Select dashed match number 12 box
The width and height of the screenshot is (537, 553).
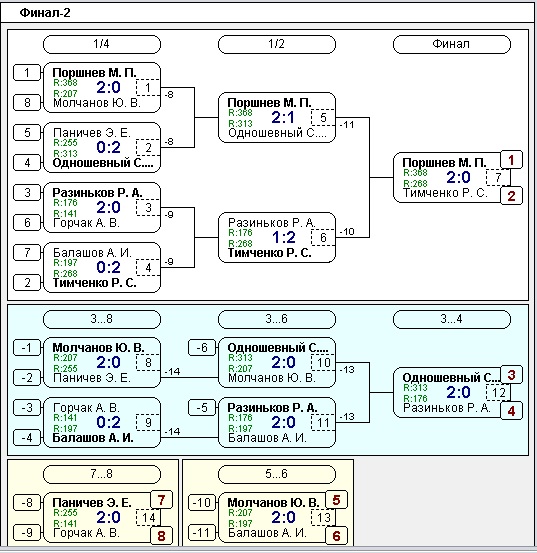point(498,393)
